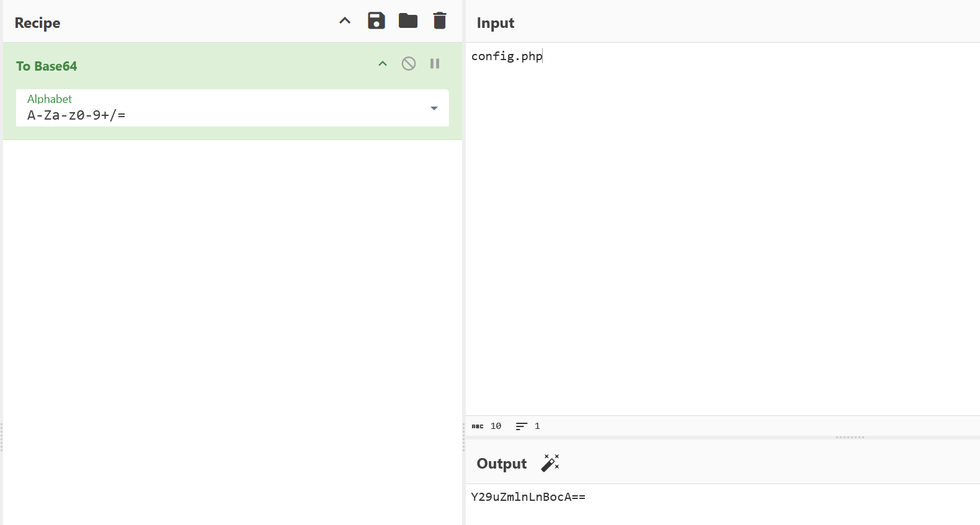Read the character count value 10

496,426
